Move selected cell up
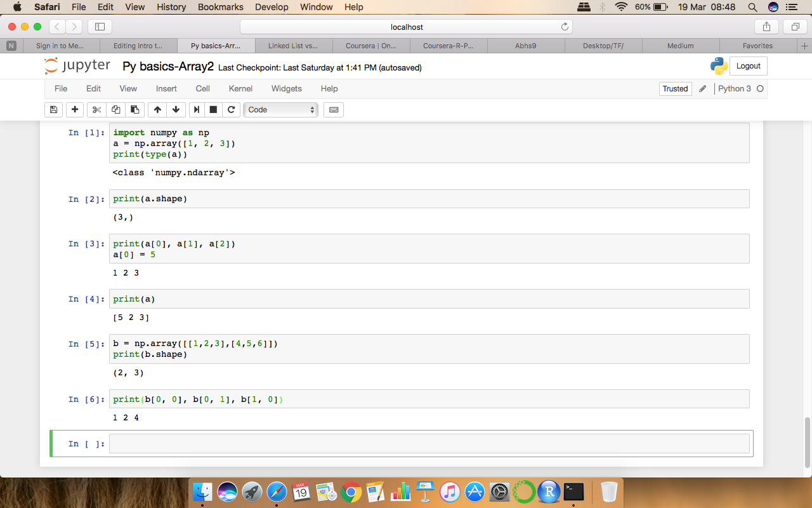 pyautogui.click(x=157, y=109)
